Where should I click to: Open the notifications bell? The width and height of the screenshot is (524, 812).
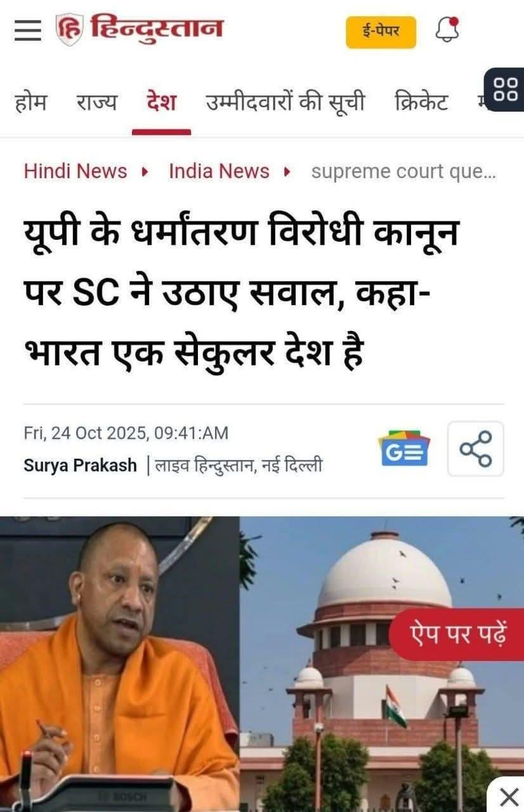(447, 30)
